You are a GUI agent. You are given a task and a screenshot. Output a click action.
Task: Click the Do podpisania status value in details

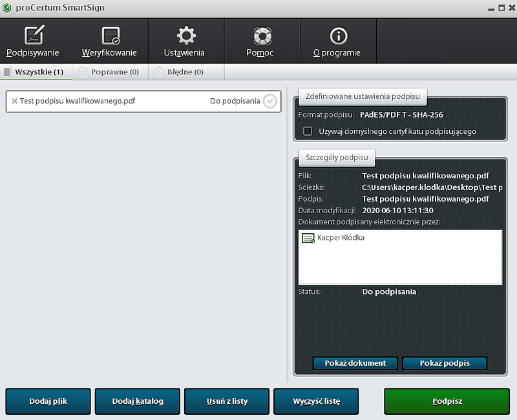(x=389, y=292)
